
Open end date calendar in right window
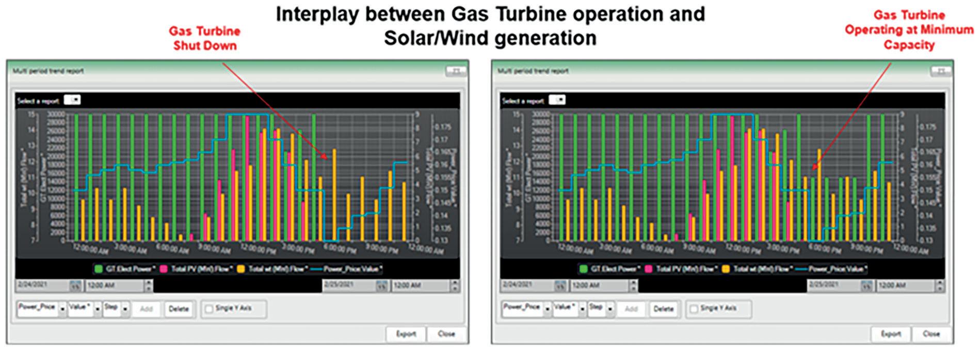point(867,285)
